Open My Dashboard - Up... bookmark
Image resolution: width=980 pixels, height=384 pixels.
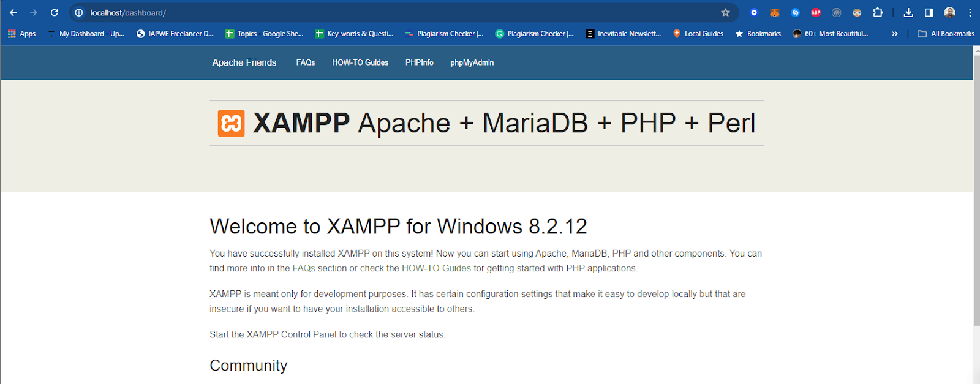point(86,34)
